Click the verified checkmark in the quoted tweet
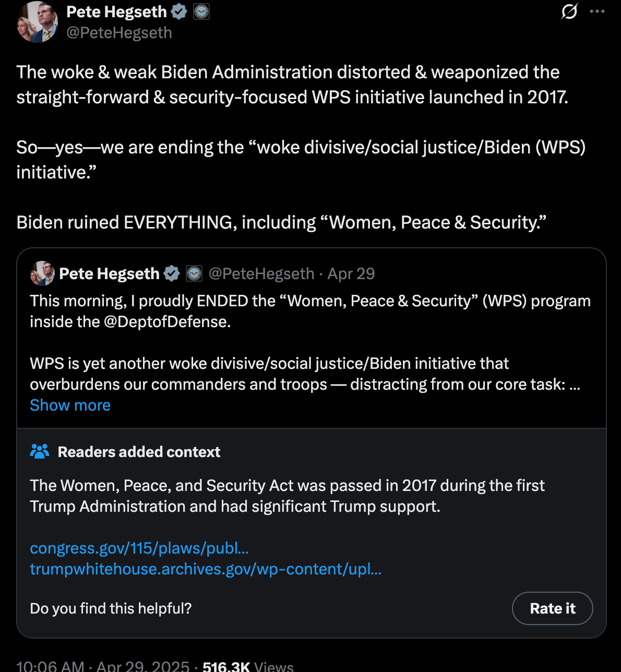 [x=172, y=273]
